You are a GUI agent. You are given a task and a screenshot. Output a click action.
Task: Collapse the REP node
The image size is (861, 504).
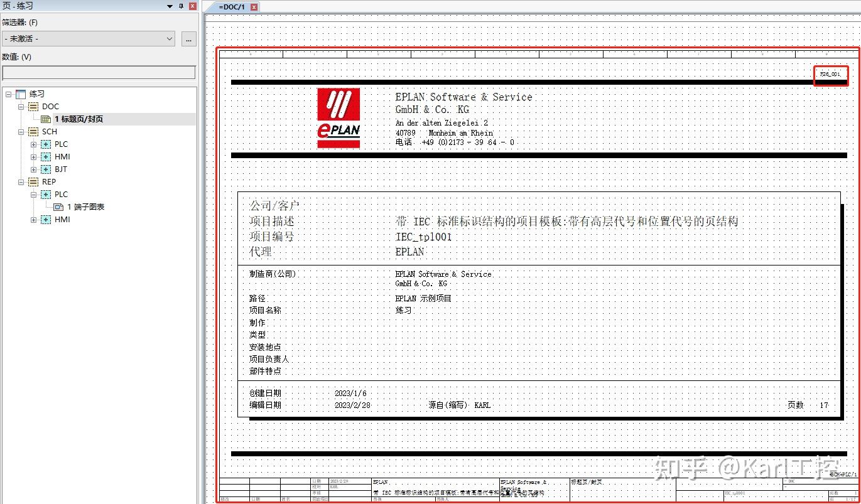21,182
